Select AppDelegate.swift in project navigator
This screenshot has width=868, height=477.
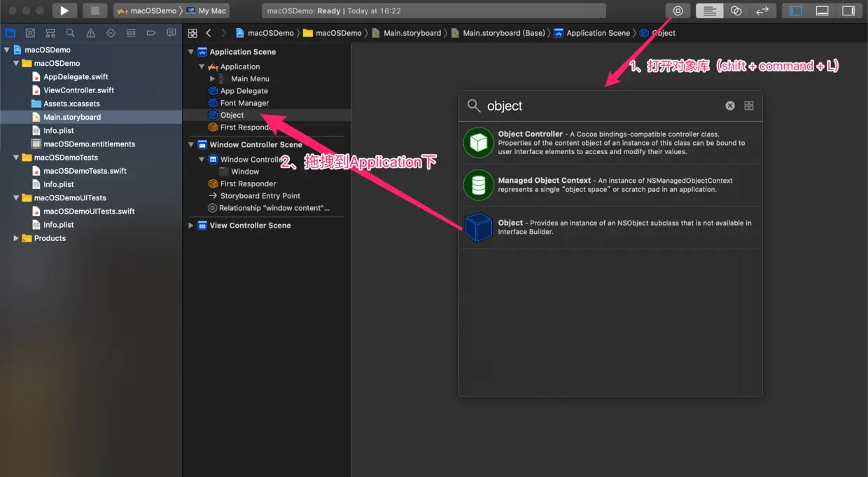point(76,77)
